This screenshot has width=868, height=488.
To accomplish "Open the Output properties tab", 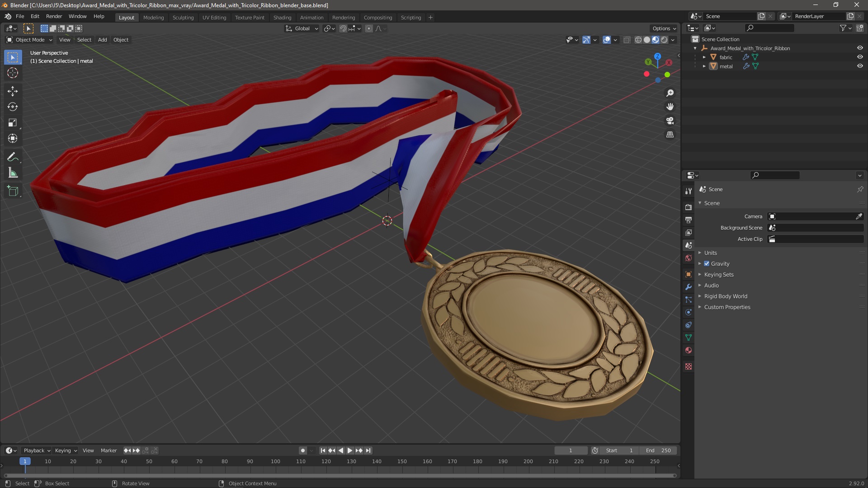I will pos(688,220).
